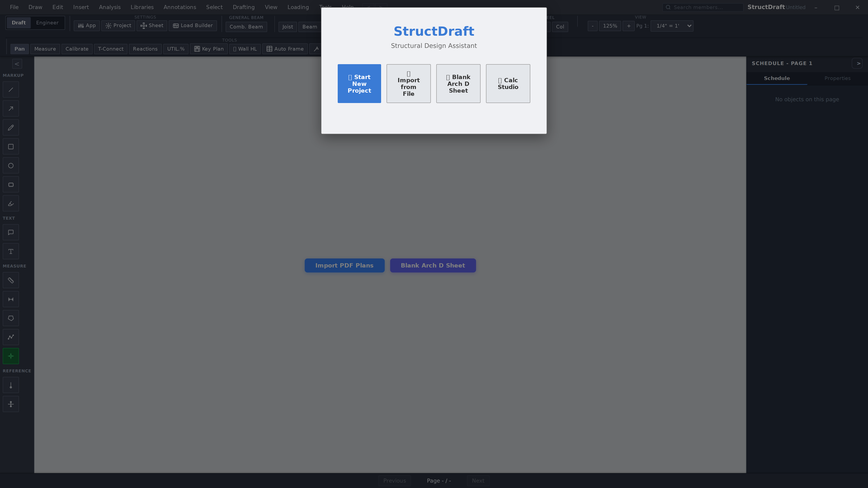Select the Polygon measure tool

click(x=11, y=318)
